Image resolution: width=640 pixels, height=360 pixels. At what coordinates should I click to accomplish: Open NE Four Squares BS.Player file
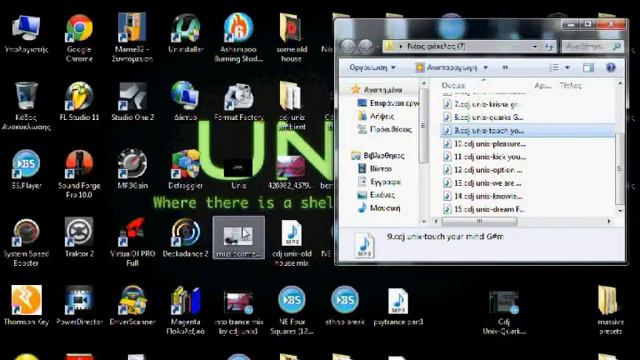tap(291, 311)
